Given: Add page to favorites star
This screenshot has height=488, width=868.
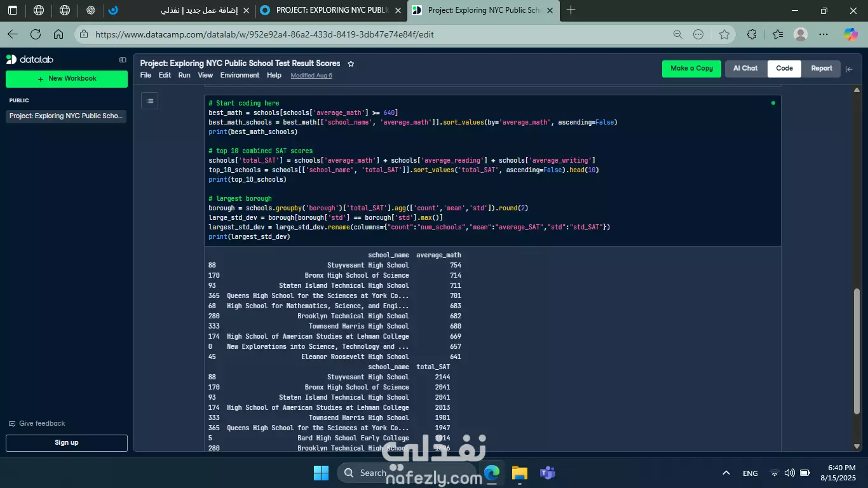Looking at the screenshot, I should (x=724, y=34).
